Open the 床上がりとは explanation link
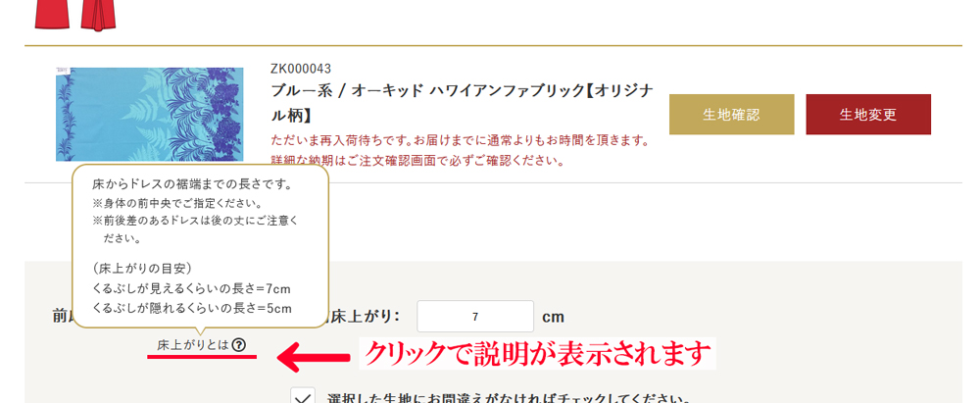Screen dimensions: 980x403 pyautogui.click(x=193, y=345)
